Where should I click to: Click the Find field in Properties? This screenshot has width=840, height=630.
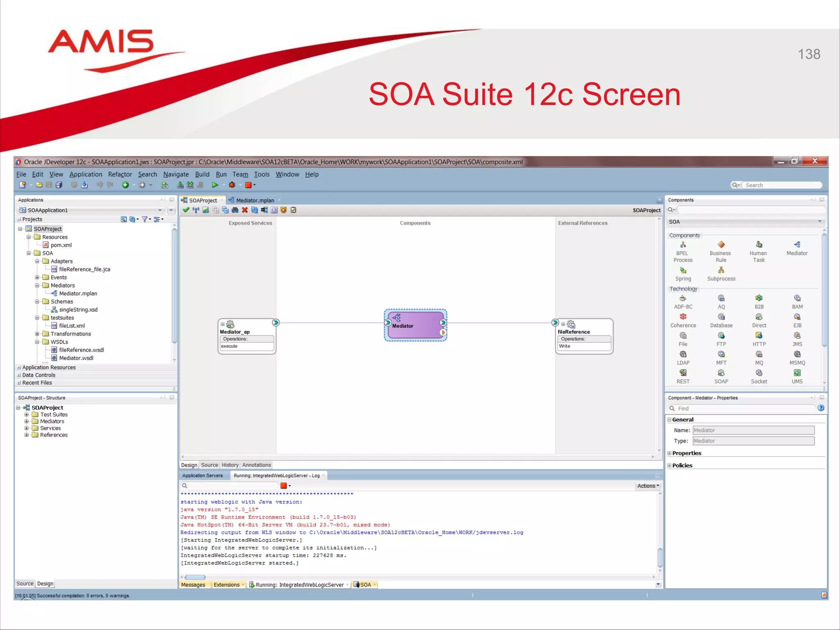click(746, 409)
